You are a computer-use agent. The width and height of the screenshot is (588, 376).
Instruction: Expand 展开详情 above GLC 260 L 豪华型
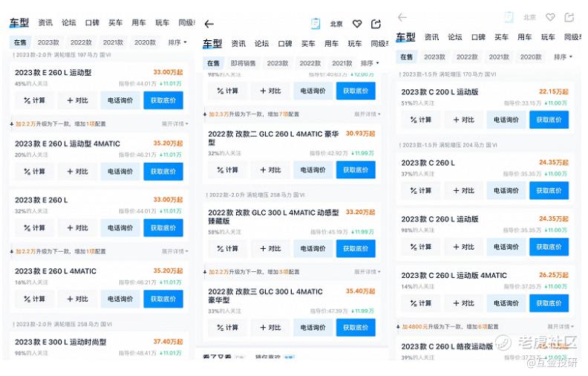tap(367, 114)
